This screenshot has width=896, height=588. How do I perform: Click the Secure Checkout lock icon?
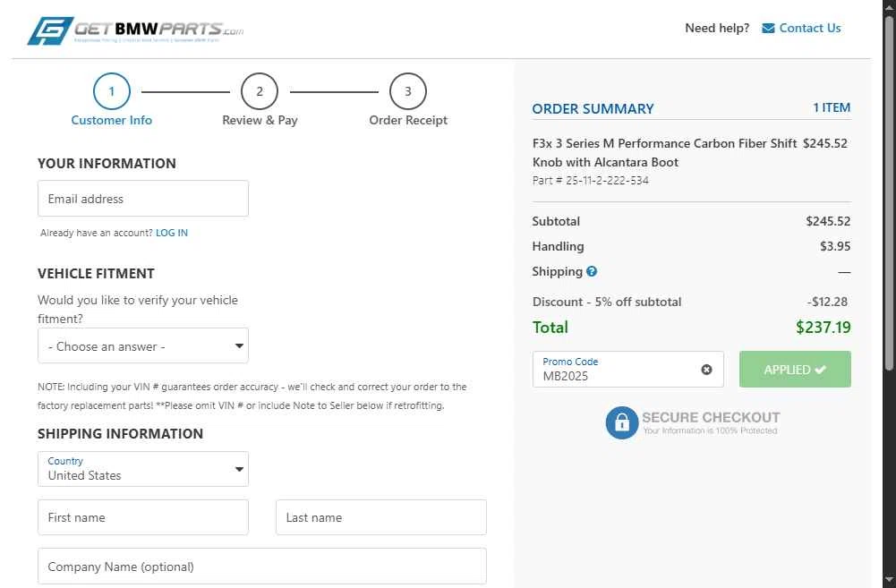click(x=622, y=422)
